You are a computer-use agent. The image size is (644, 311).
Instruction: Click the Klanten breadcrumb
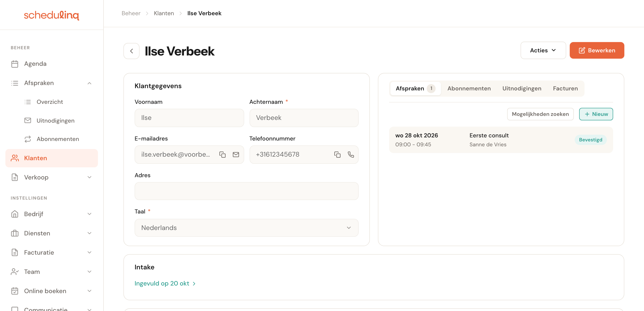click(x=164, y=13)
